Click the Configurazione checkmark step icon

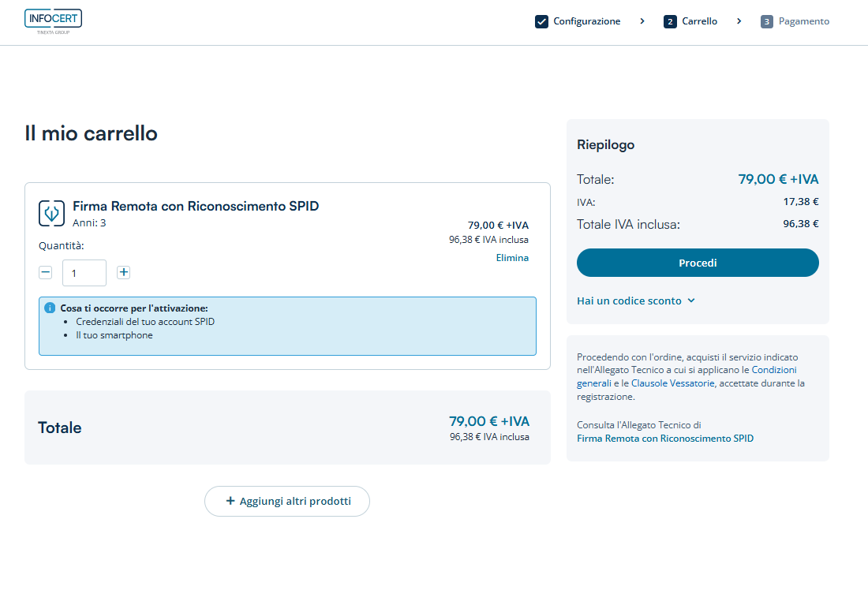(541, 21)
